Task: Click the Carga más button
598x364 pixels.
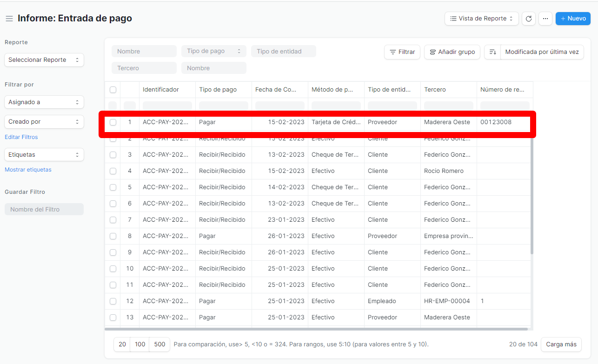Action: click(561, 344)
